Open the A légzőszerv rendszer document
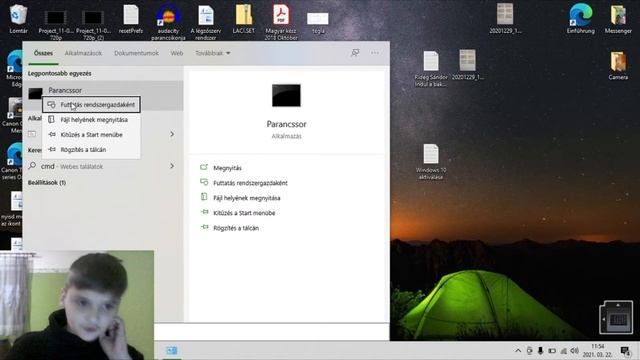This screenshot has height=360, width=640. click(x=206, y=22)
